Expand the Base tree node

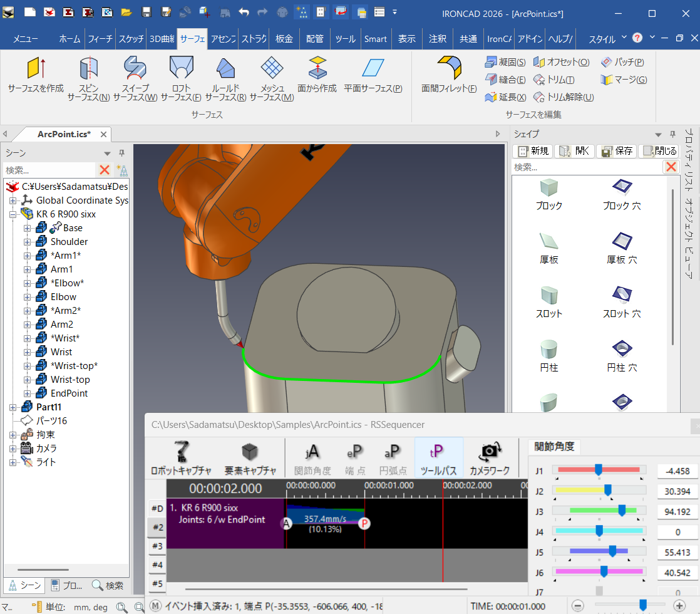coord(27,228)
